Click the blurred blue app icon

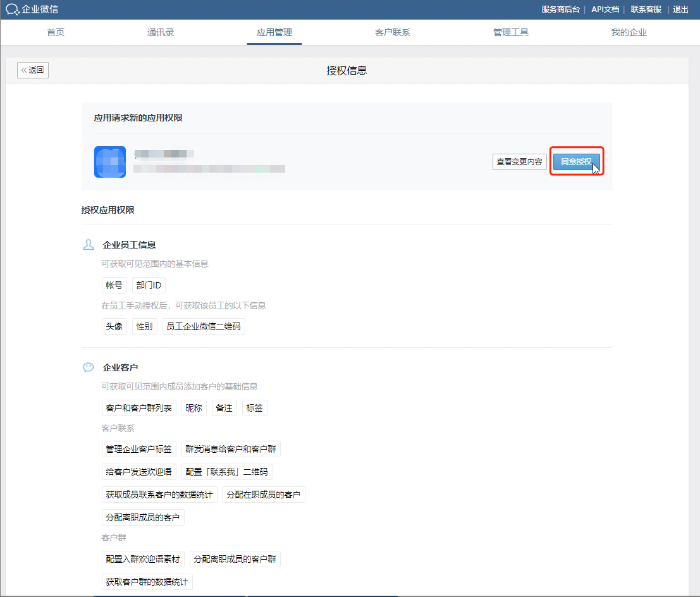110,162
